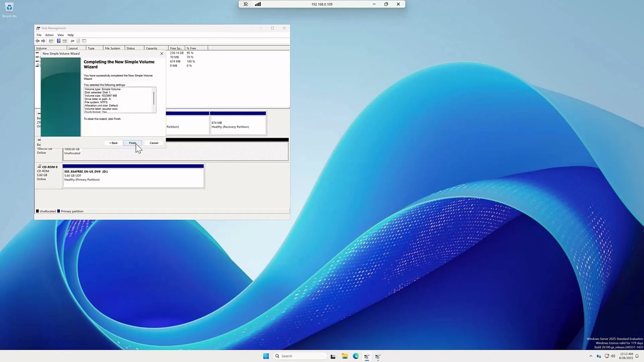Select the 70 MB free space cell
This screenshot has height=362, width=644.
(174, 57)
